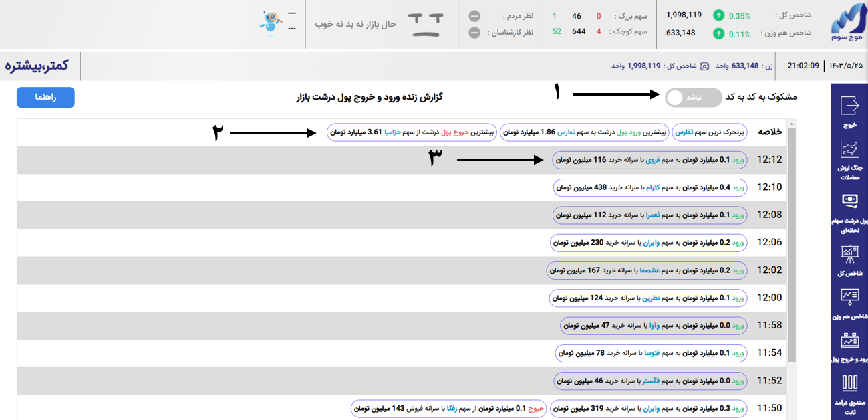This screenshot has height=420, width=868.
Task: Click the 12:02 time cell
Action: click(768, 270)
